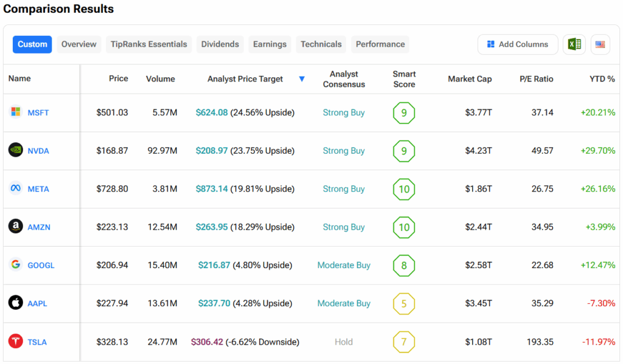Sort by the YTD % column header
This screenshot has width=623, height=364.
coord(602,79)
